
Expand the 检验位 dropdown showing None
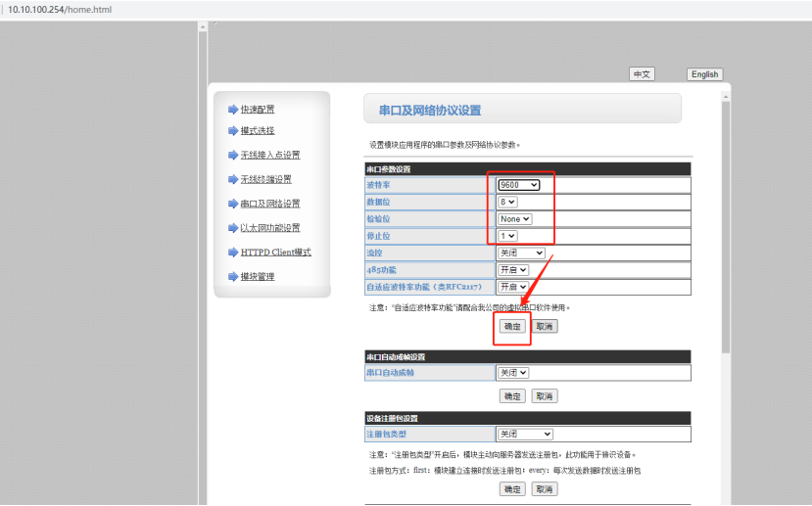pyautogui.click(x=514, y=219)
